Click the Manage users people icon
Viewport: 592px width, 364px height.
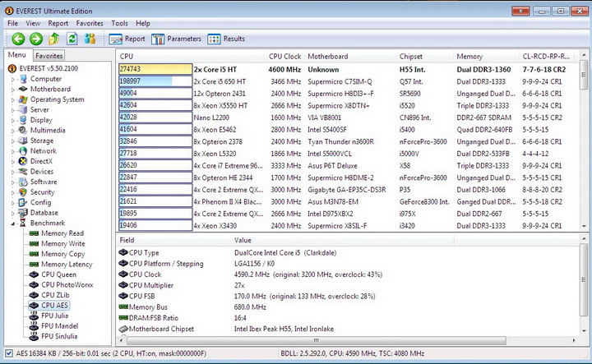[x=90, y=39]
